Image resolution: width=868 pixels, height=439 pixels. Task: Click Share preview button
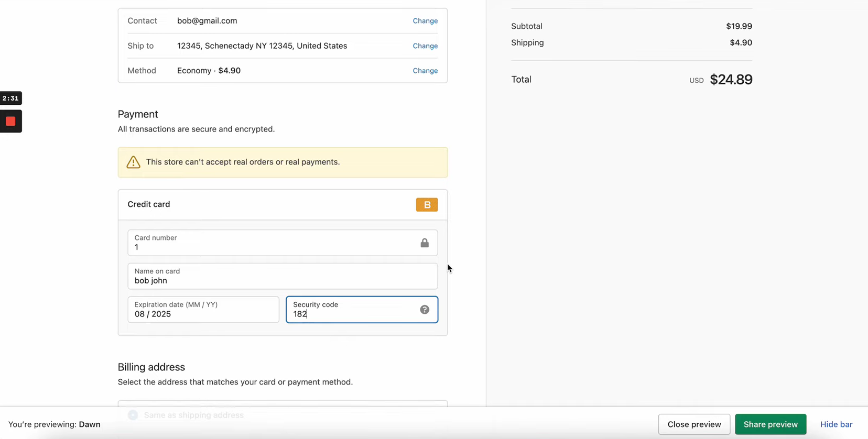pyautogui.click(x=771, y=424)
